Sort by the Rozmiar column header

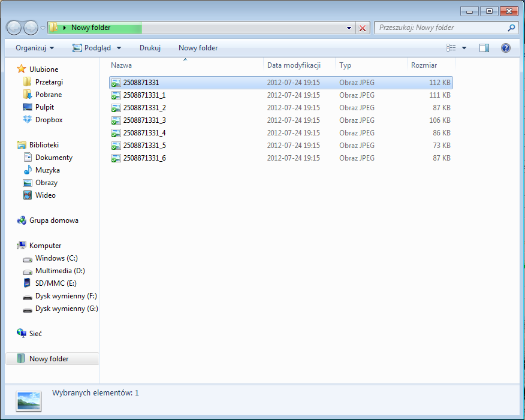(x=432, y=65)
